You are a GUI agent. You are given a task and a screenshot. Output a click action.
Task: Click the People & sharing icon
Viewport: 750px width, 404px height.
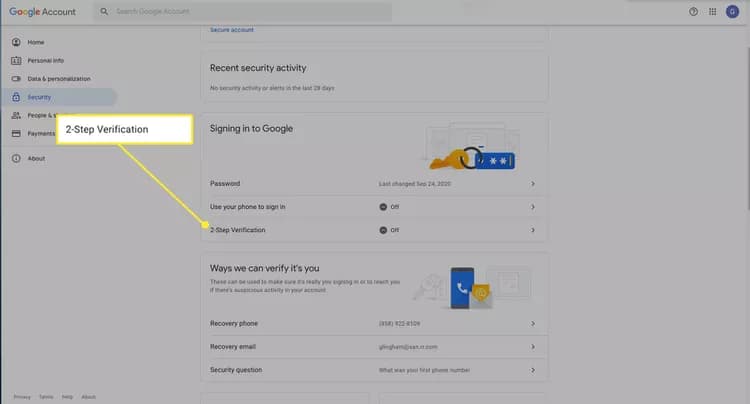coord(16,115)
